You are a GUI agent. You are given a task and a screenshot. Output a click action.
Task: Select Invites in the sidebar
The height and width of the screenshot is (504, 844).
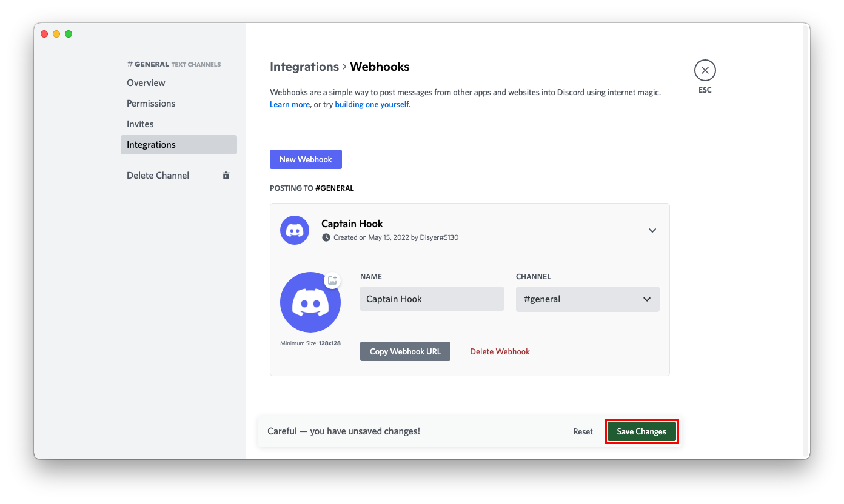coord(140,124)
